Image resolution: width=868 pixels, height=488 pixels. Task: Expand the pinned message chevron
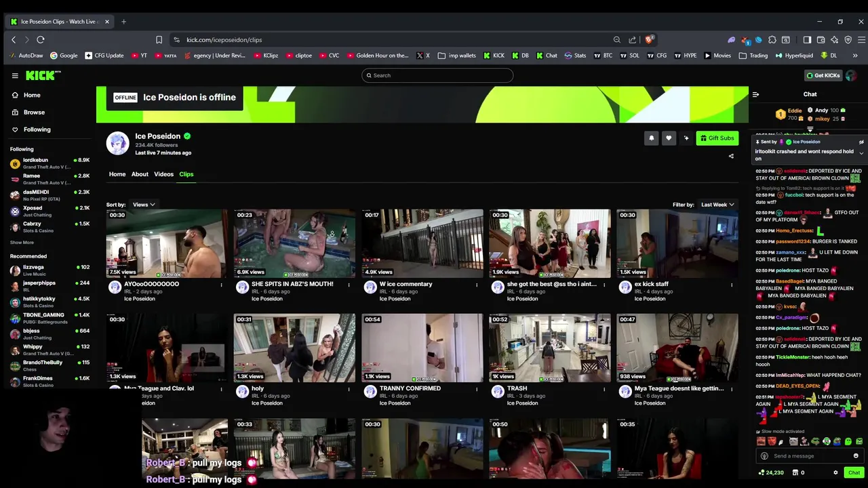(x=861, y=153)
